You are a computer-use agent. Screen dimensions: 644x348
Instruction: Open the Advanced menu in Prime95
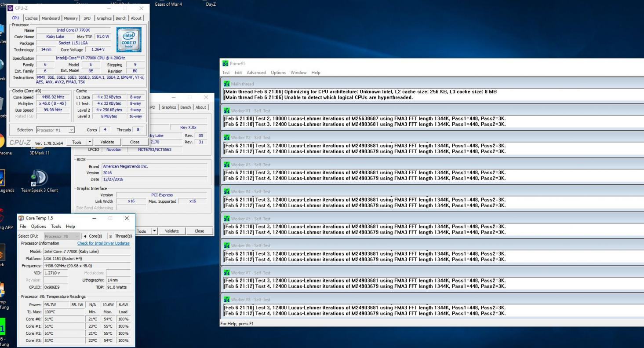coord(256,73)
